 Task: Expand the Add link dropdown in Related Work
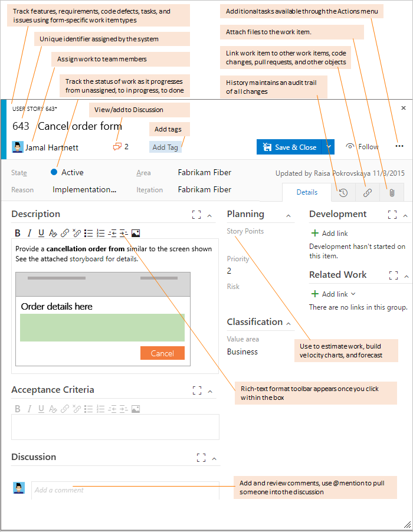pyautogui.click(x=353, y=294)
